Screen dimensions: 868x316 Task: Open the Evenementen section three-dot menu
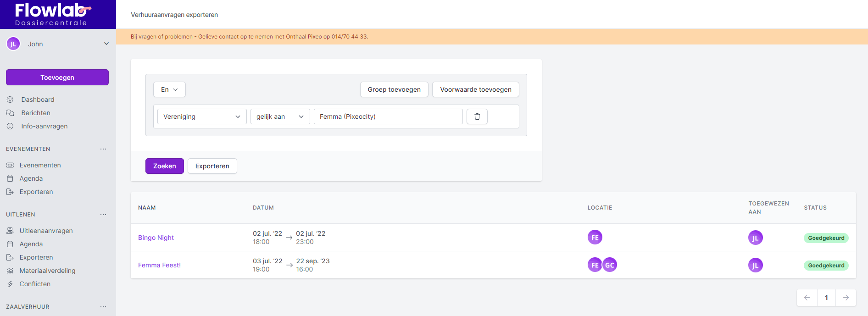coord(103,149)
